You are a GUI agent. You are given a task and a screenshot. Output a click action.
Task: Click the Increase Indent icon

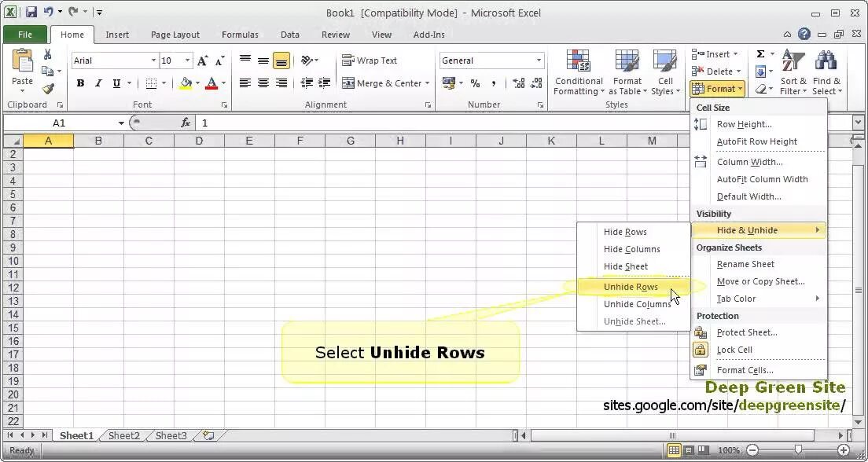[x=325, y=83]
